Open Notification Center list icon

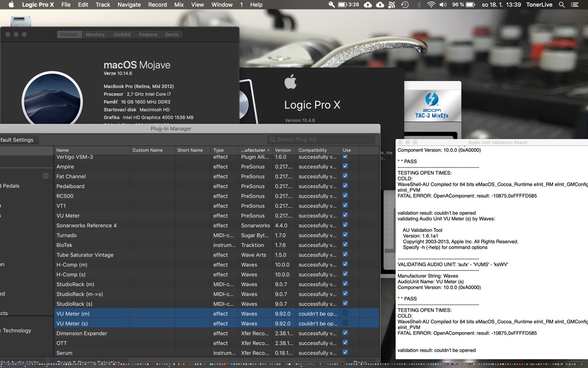coord(575,5)
